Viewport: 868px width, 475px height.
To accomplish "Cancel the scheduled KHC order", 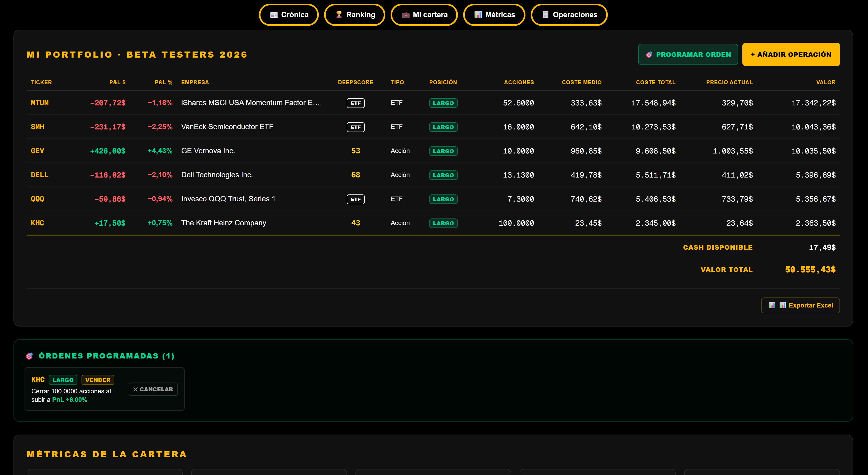I will pos(153,389).
